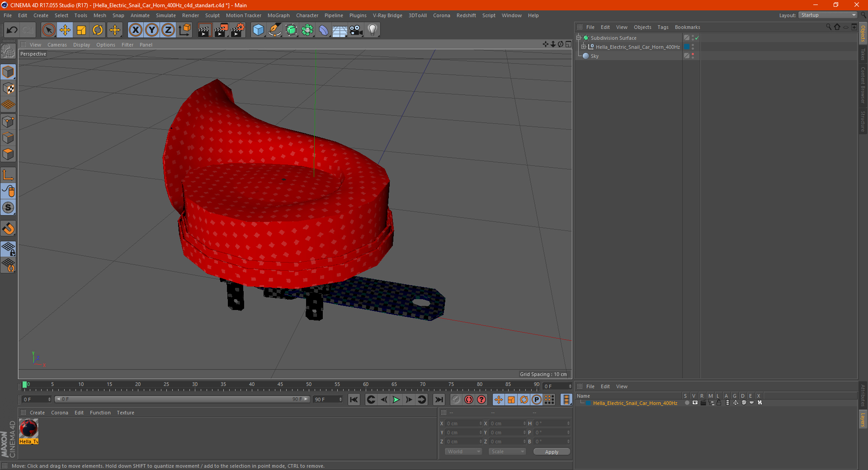Open the viewport Cameras menu
868x470 pixels.
57,45
